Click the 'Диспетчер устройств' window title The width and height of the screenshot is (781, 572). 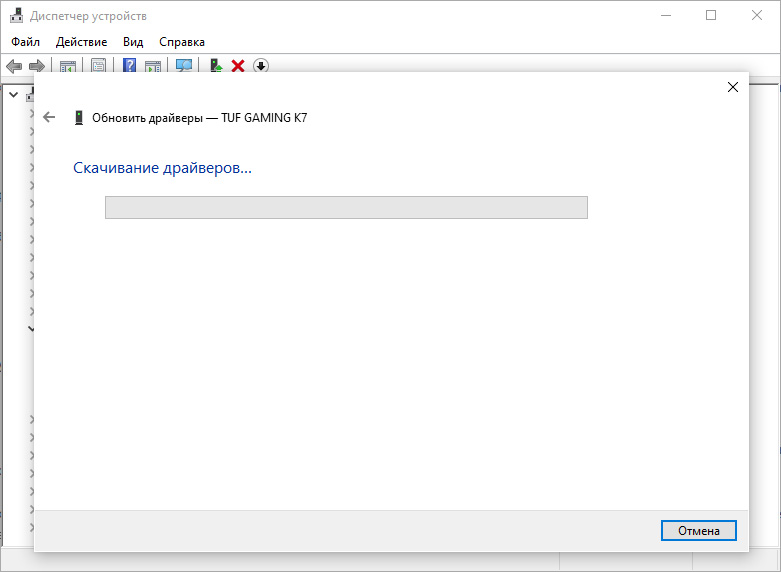[x=88, y=16]
